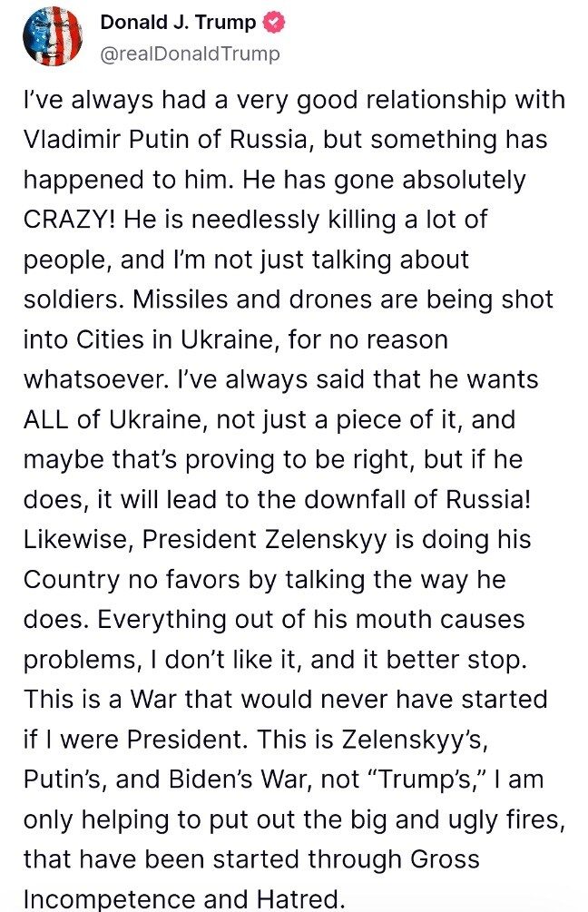This screenshot has width=588, height=912.
Task: Click the phrase "it better stop."
Action: pos(439,660)
